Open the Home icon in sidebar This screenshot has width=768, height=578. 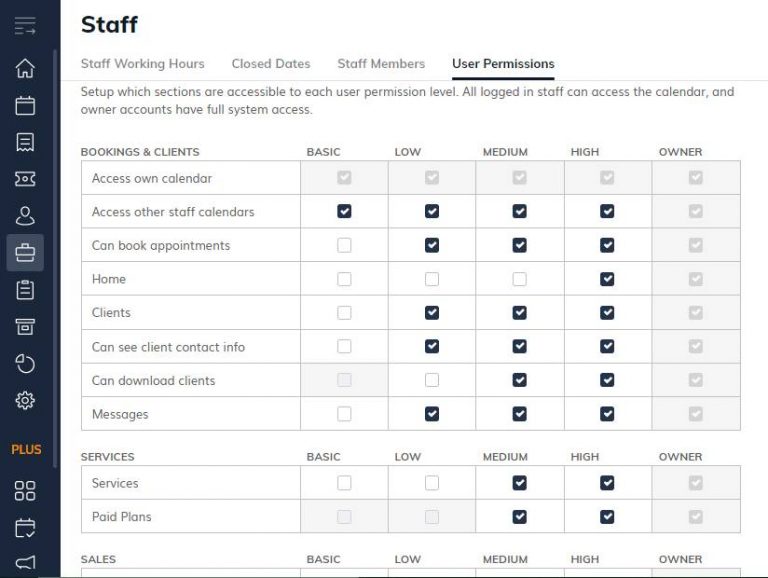25,68
